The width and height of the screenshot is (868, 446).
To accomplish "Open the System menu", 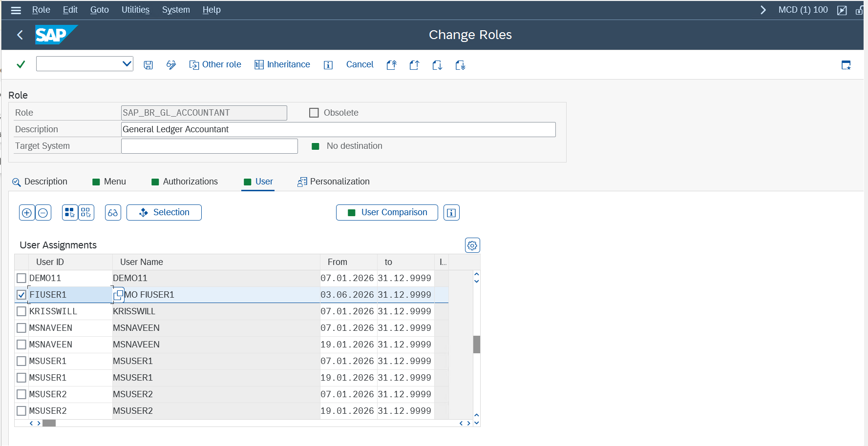I will coord(176,10).
